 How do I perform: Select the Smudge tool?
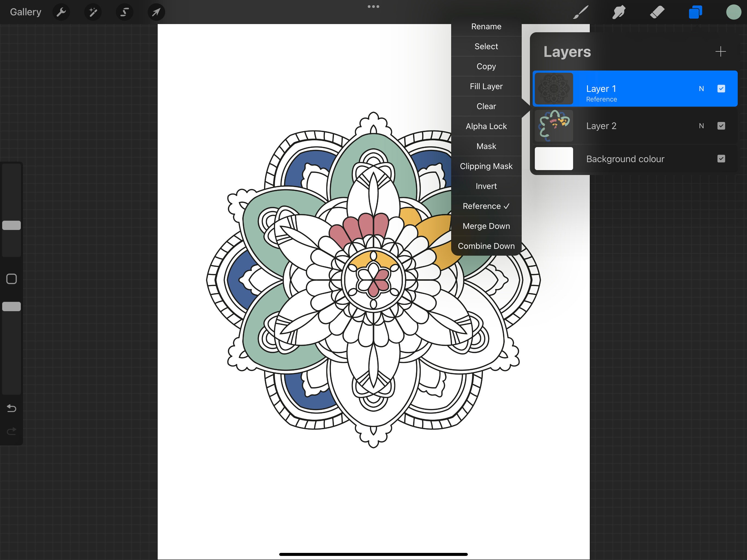[x=618, y=12]
